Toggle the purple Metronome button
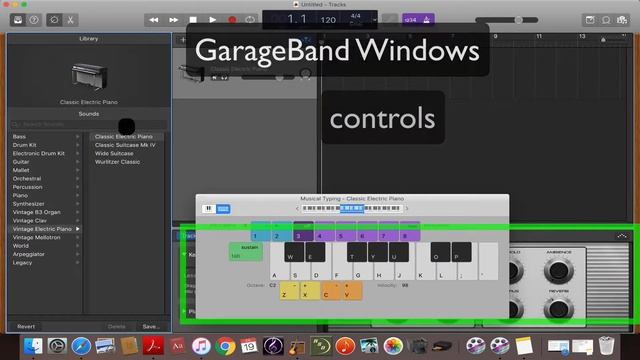 [x=427, y=20]
